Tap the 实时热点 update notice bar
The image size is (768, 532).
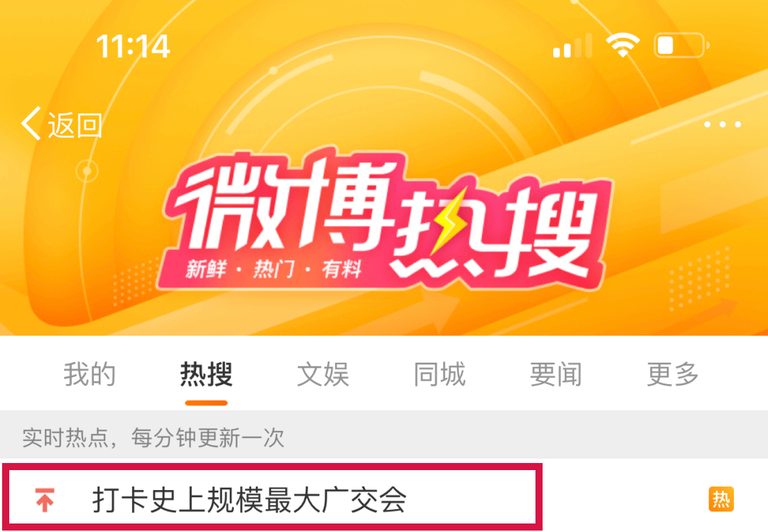tap(384, 436)
